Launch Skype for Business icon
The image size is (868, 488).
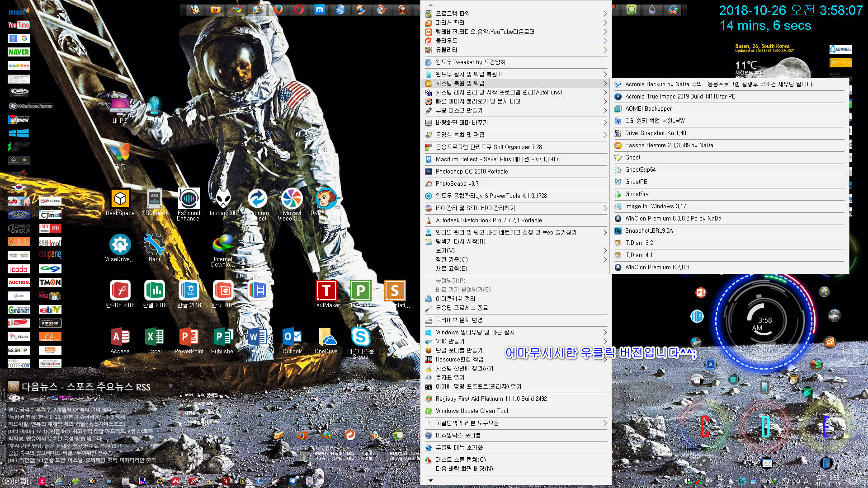pyautogui.click(x=361, y=343)
